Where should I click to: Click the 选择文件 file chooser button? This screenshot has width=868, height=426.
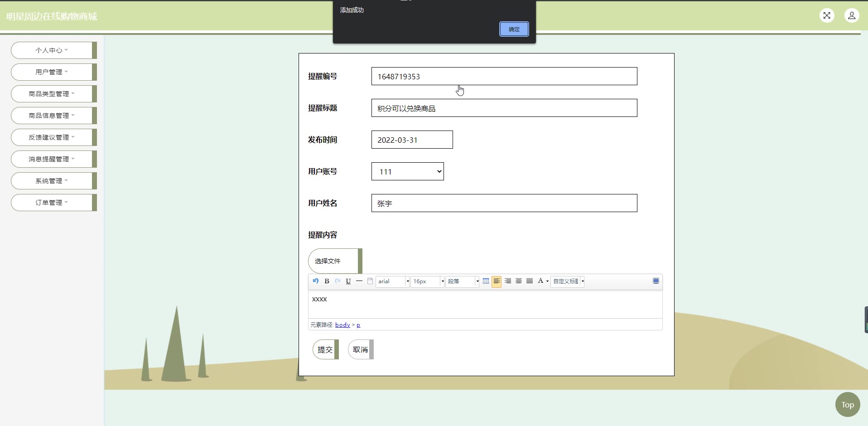tap(335, 261)
